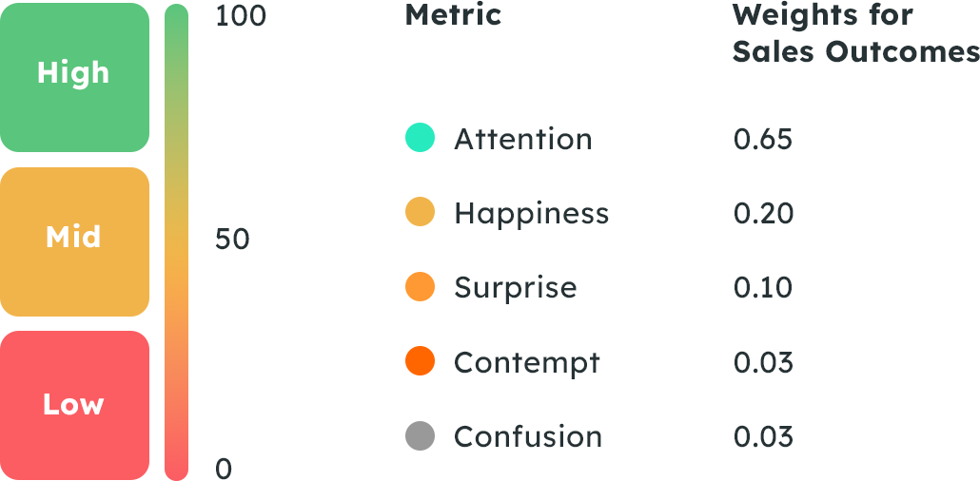Click the 0.65 Attention weight value
Image resolution: width=980 pixels, height=481 pixels.
click(763, 139)
